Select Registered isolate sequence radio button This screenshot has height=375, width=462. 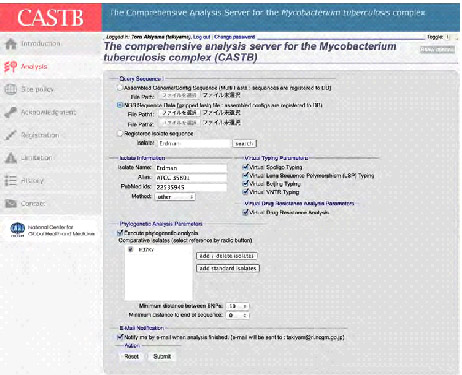pos(120,133)
